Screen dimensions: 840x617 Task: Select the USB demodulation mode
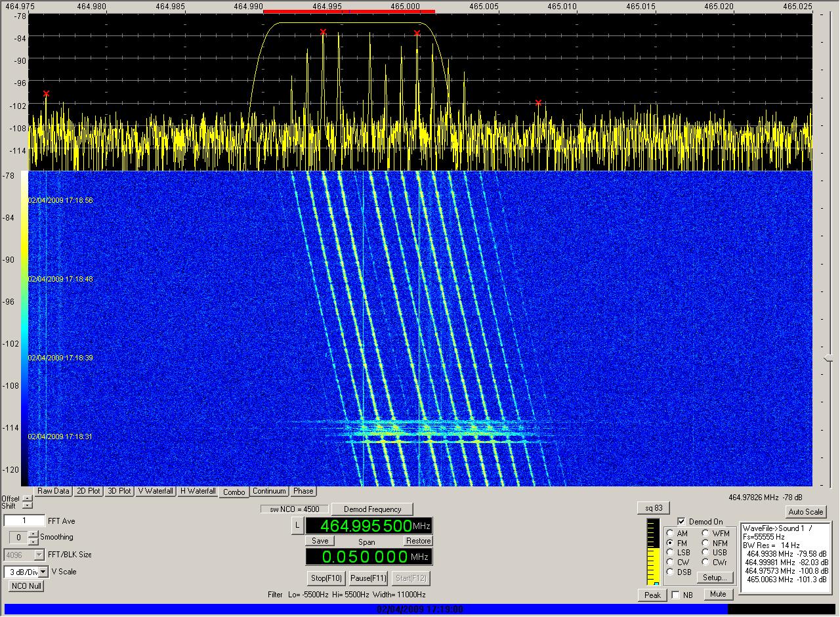[706, 553]
